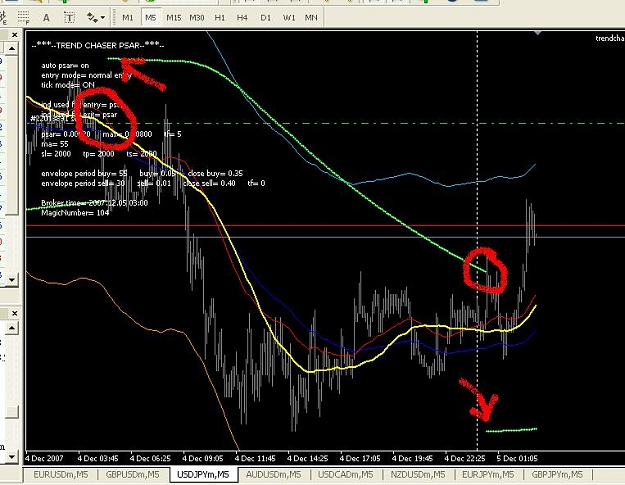Screen dimensions: 625x485
Task: Switch chart to H1 timeframe
Action: coord(220,18)
